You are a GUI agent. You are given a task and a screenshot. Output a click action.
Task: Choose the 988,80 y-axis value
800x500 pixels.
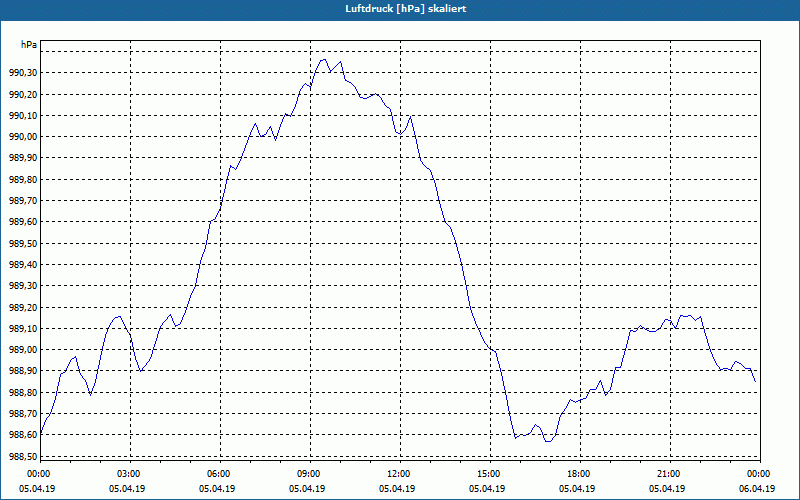(23, 392)
